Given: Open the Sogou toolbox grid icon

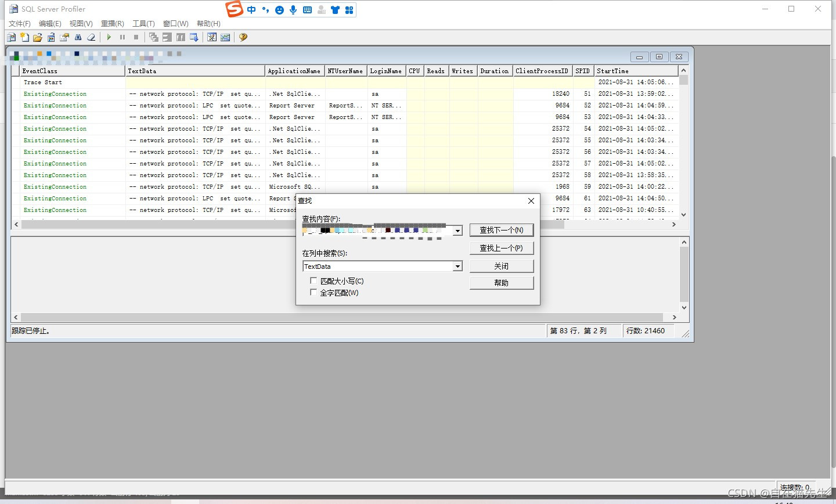Looking at the screenshot, I should [349, 10].
